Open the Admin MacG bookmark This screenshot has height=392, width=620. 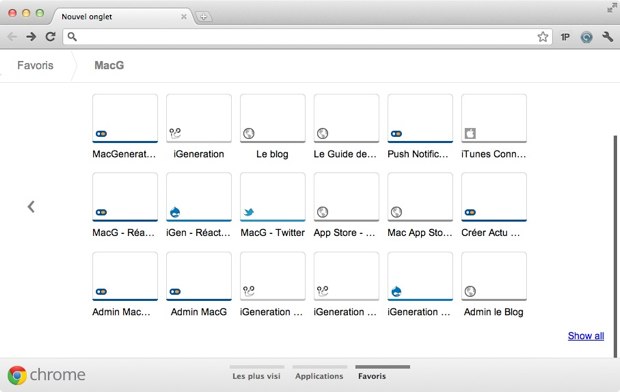199,284
